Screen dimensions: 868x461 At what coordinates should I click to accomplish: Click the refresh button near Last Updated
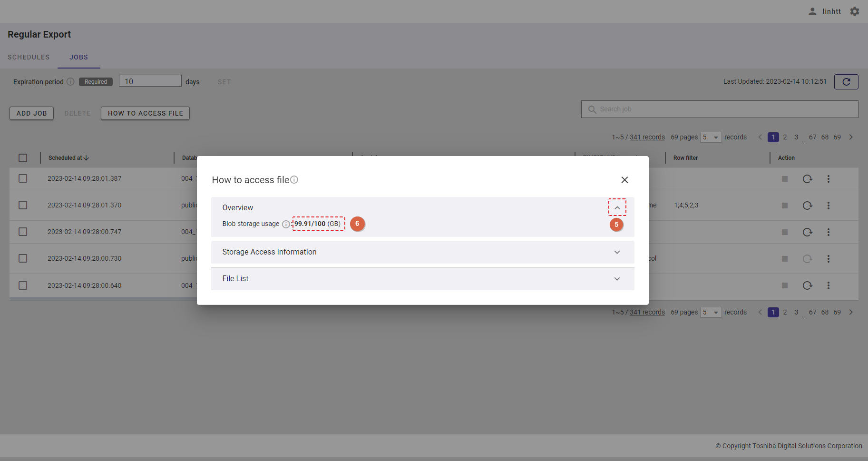click(x=846, y=82)
